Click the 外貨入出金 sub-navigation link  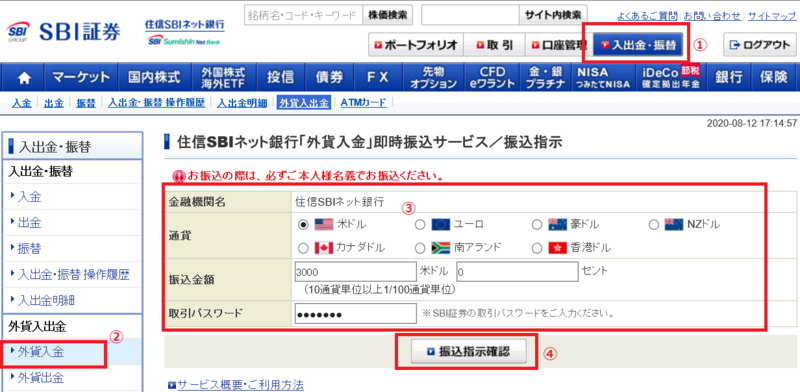304,103
